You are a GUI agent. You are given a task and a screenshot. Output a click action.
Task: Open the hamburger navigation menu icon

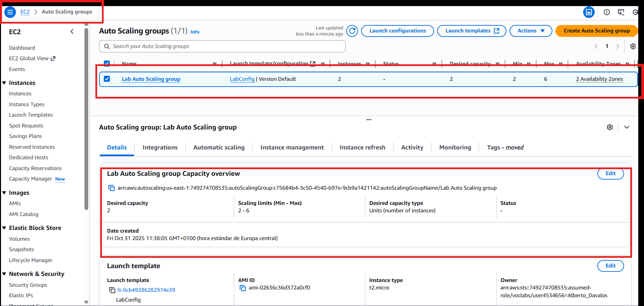pos(10,12)
